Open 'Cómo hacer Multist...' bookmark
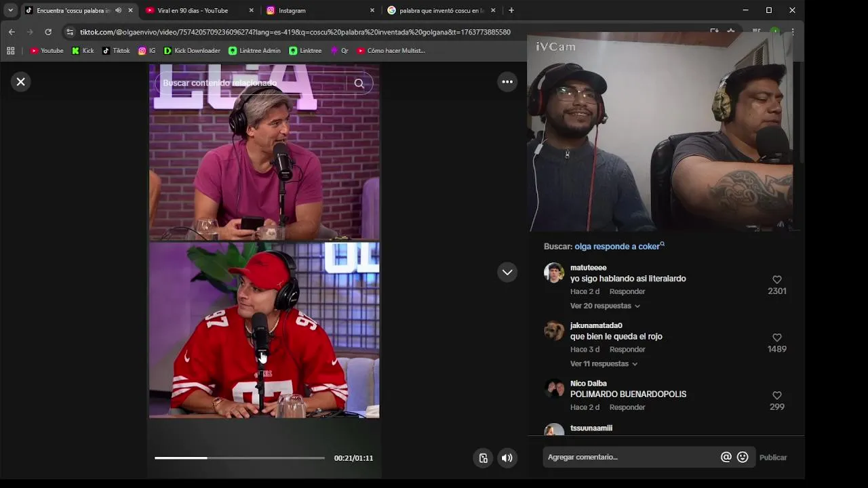Image resolution: width=868 pixels, height=488 pixels. 391,51
